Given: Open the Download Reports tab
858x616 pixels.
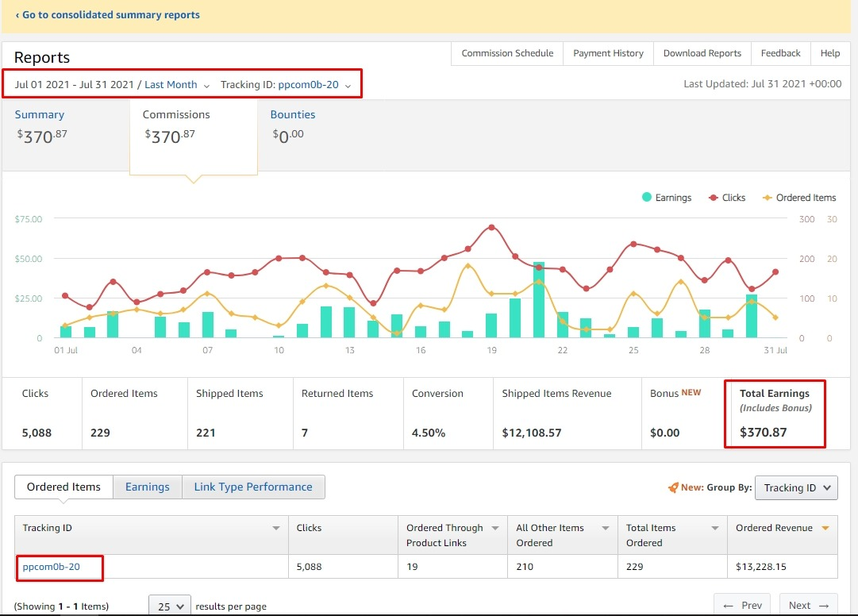Looking at the screenshot, I should (702, 53).
